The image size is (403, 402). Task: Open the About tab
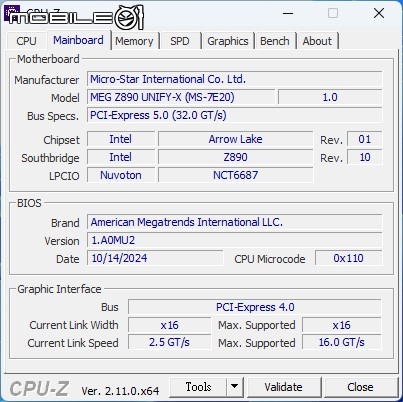(x=317, y=41)
